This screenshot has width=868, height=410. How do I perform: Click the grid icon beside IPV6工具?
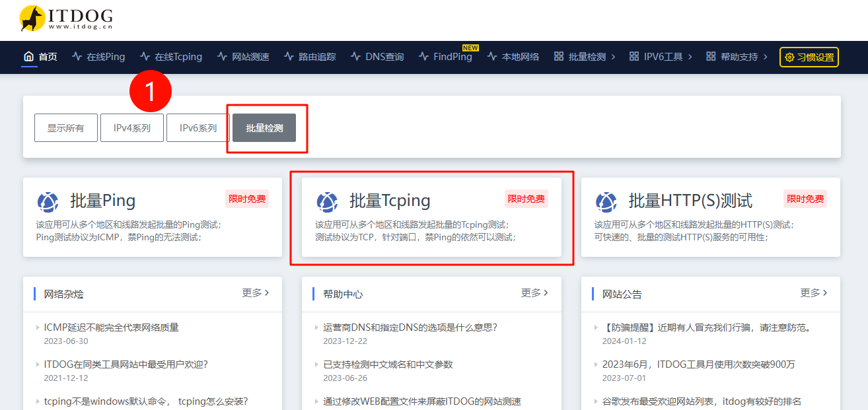coord(634,57)
